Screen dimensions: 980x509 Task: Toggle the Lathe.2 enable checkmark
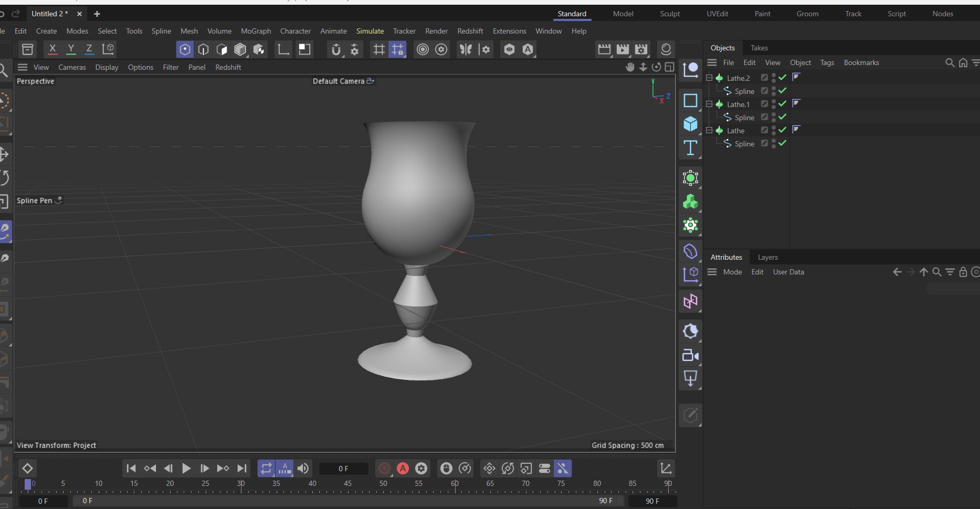(x=783, y=78)
